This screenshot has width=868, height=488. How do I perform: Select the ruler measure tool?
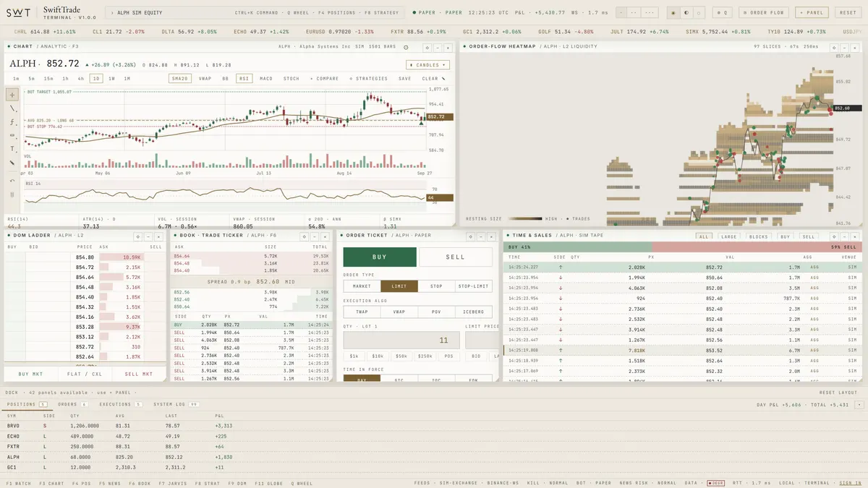click(x=12, y=163)
